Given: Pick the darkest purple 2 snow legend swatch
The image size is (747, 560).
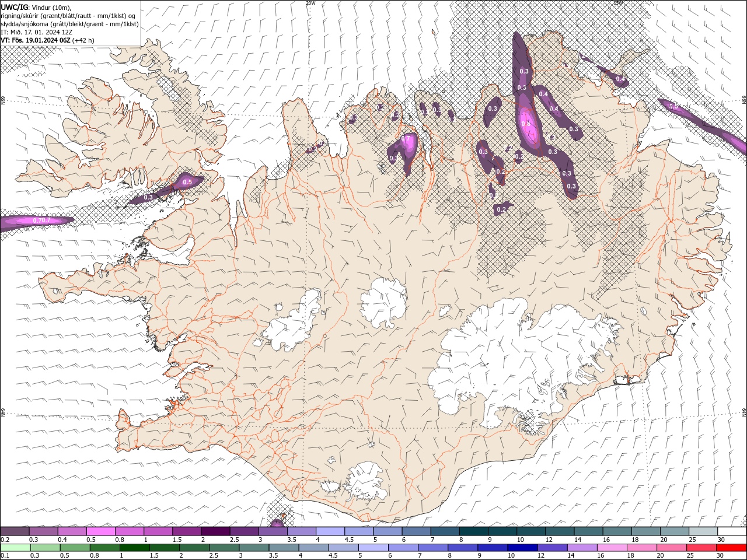Looking at the screenshot, I should (x=215, y=531).
